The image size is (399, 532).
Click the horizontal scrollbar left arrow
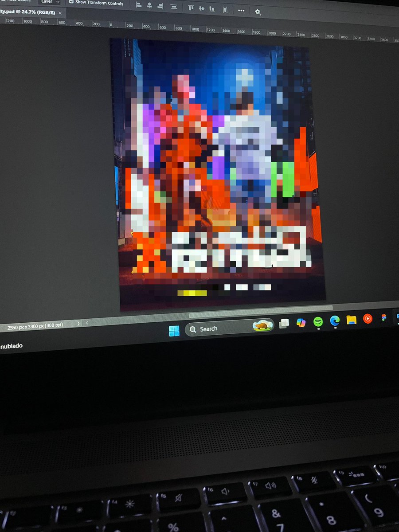(87, 323)
